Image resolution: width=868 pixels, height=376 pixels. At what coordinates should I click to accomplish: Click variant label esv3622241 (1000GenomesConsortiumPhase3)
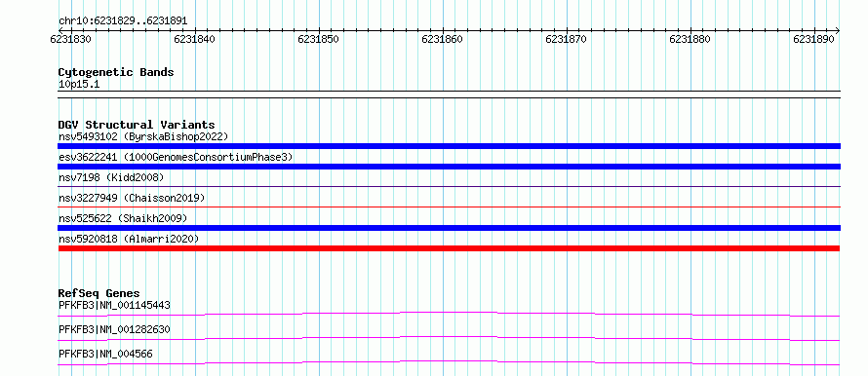click(x=176, y=157)
